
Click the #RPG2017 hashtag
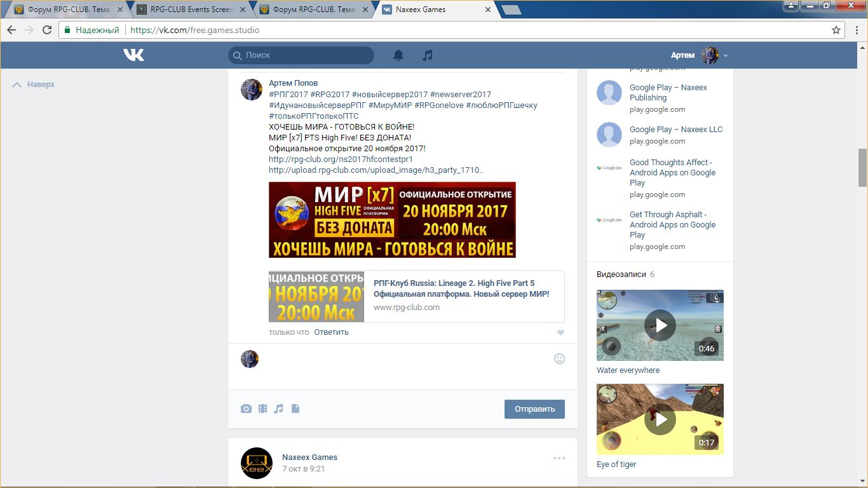point(330,95)
